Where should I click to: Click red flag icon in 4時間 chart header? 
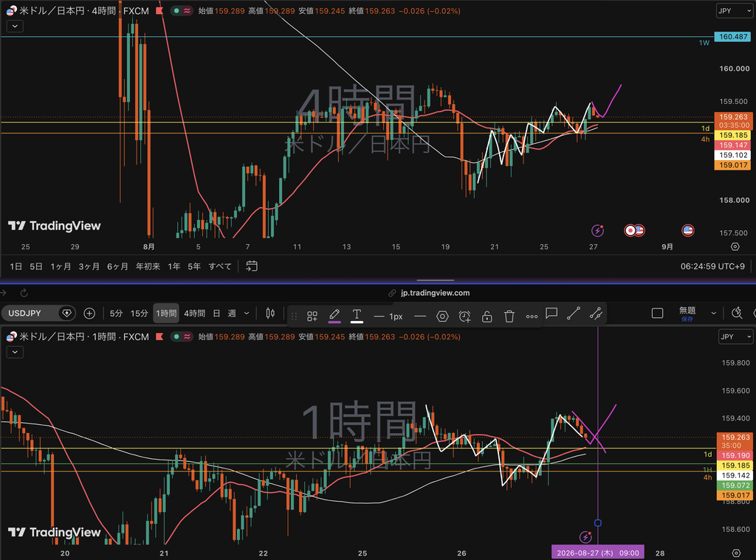159,10
